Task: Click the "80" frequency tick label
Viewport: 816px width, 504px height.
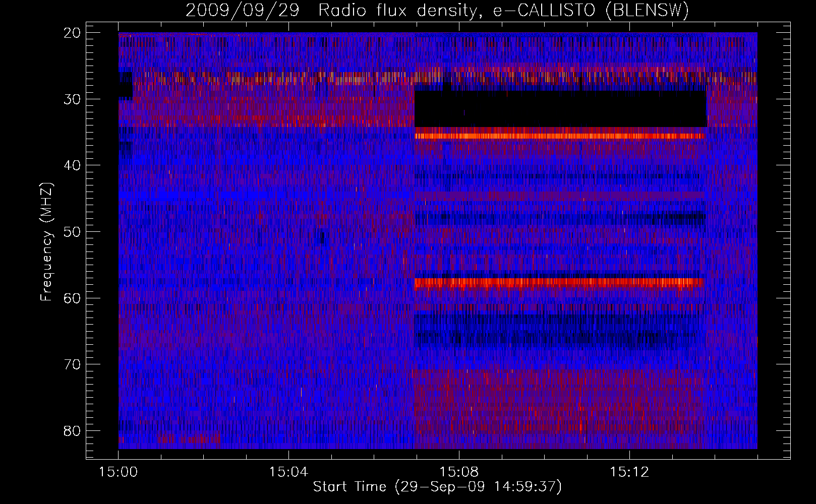Action: pos(73,431)
